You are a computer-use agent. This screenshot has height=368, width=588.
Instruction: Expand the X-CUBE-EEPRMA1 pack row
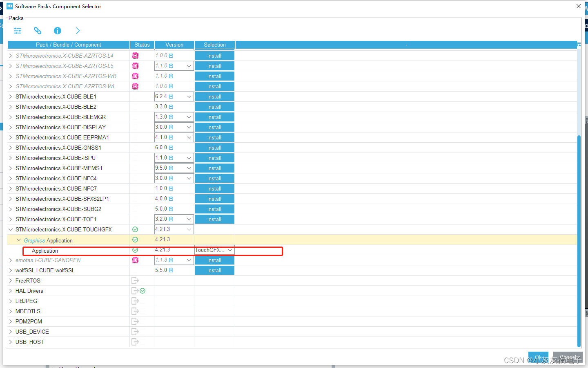pos(11,137)
